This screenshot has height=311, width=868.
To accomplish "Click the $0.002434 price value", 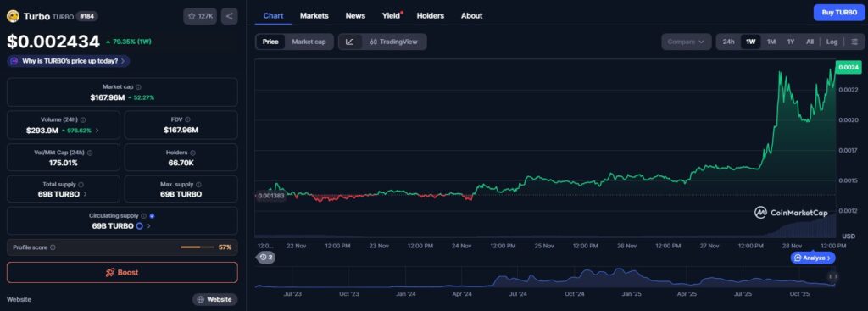I will [53, 42].
